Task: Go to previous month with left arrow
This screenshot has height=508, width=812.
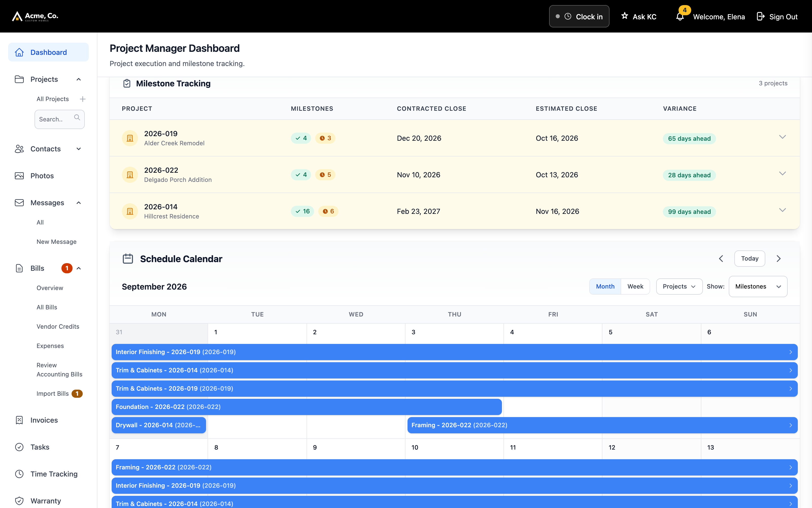Action: [x=721, y=258]
